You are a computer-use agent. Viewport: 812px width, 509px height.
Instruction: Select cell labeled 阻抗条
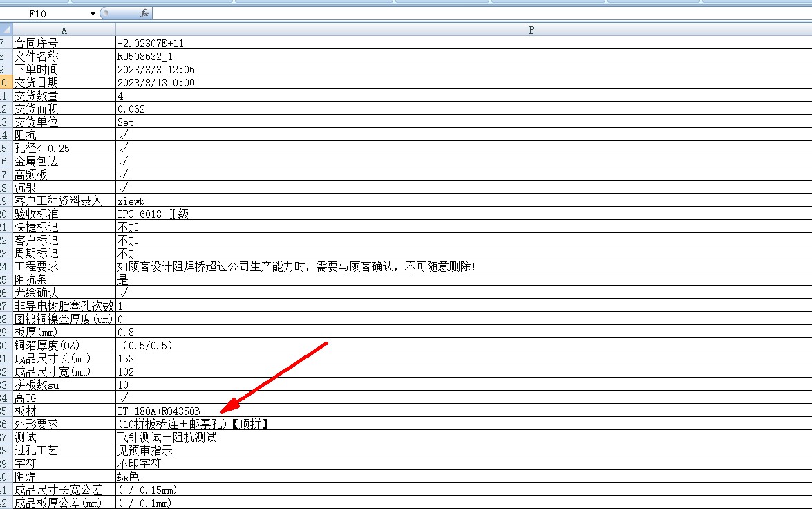tap(64, 279)
